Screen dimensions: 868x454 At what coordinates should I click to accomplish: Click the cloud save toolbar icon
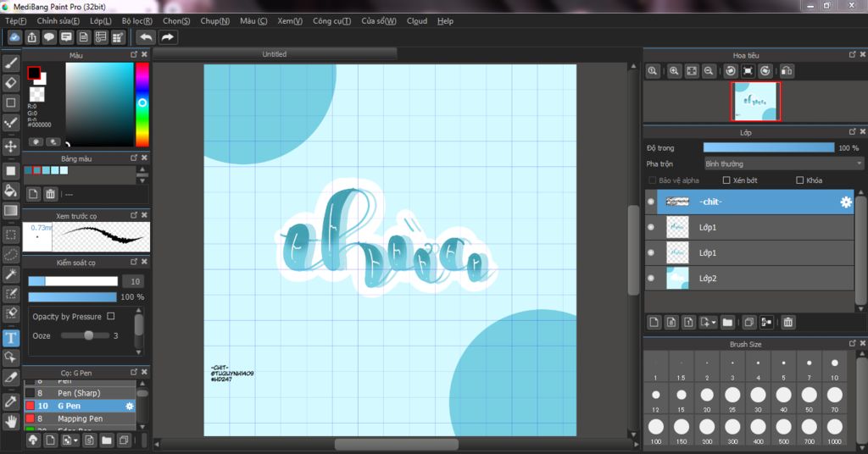14,37
